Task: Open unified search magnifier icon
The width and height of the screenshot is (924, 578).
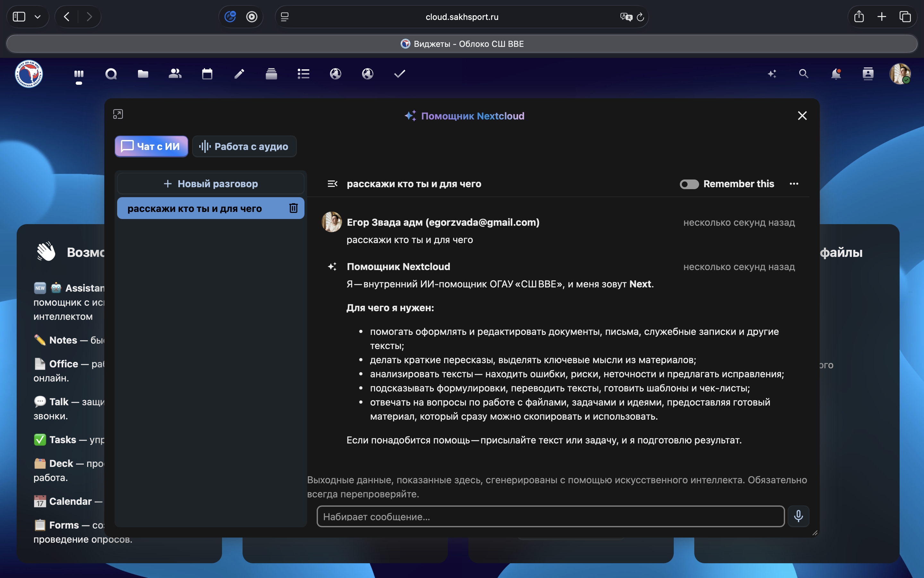Action: [x=804, y=74]
